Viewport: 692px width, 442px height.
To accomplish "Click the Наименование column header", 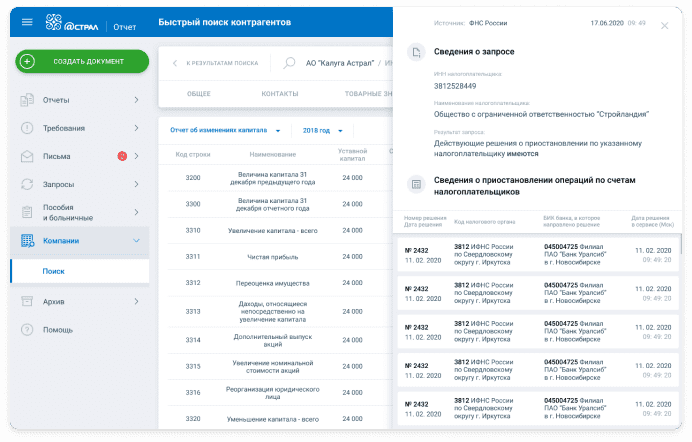I will 273,154.
